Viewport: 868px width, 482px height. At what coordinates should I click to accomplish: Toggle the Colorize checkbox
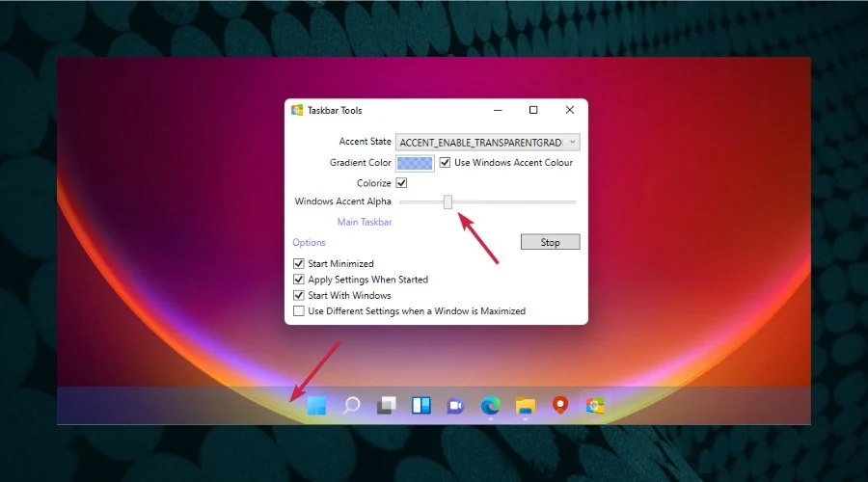(401, 182)
